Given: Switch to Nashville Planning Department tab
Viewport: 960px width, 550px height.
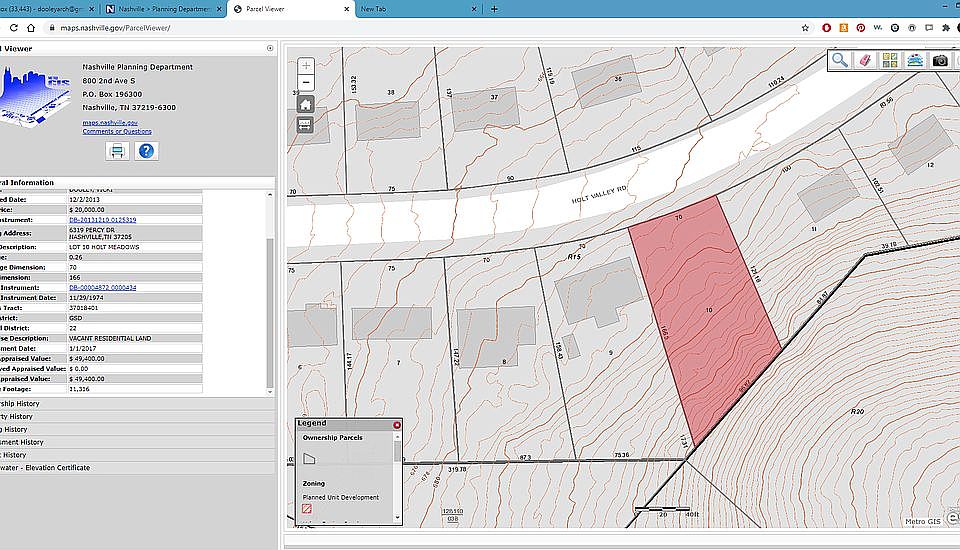Looking at the screenshot, I should tap(160, 8).
